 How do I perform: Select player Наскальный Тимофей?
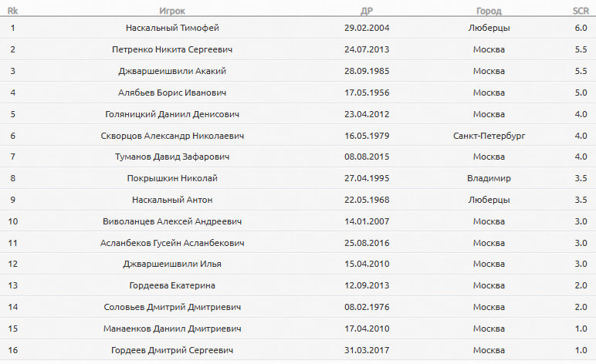tap(172, 28)
